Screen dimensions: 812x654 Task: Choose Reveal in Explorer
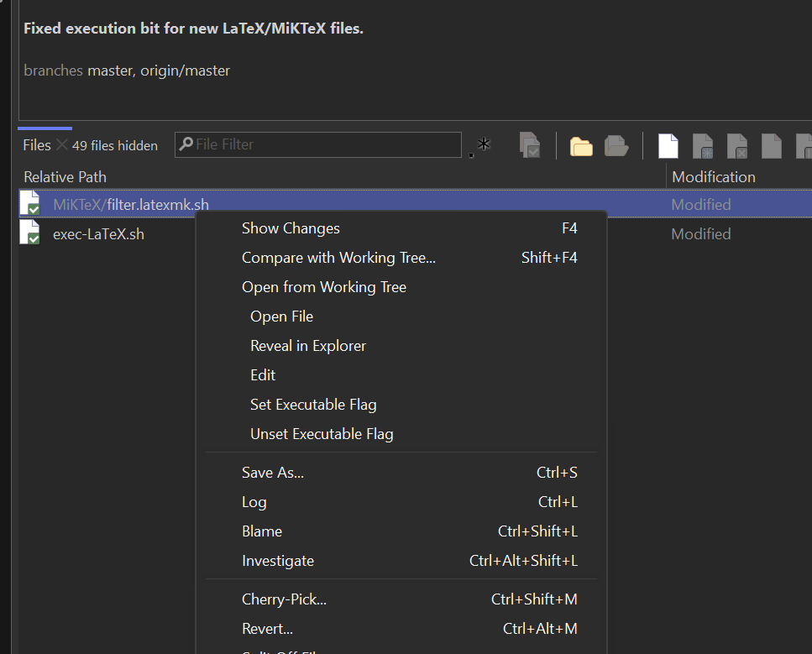308,346
